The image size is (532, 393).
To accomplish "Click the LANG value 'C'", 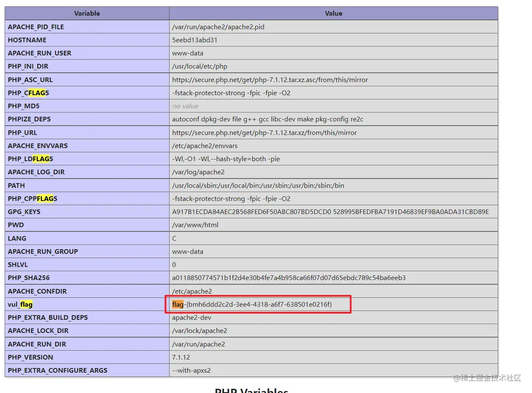I will point(174,239).
